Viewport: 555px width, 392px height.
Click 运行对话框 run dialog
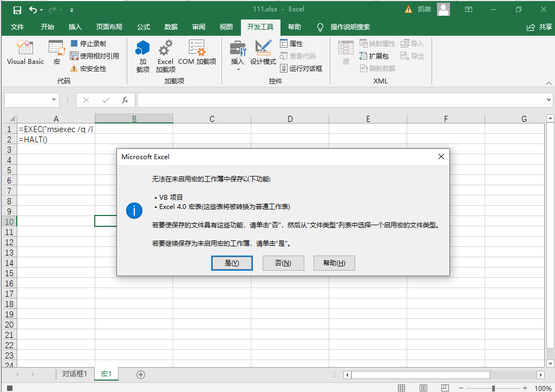[x=301, y=68]
